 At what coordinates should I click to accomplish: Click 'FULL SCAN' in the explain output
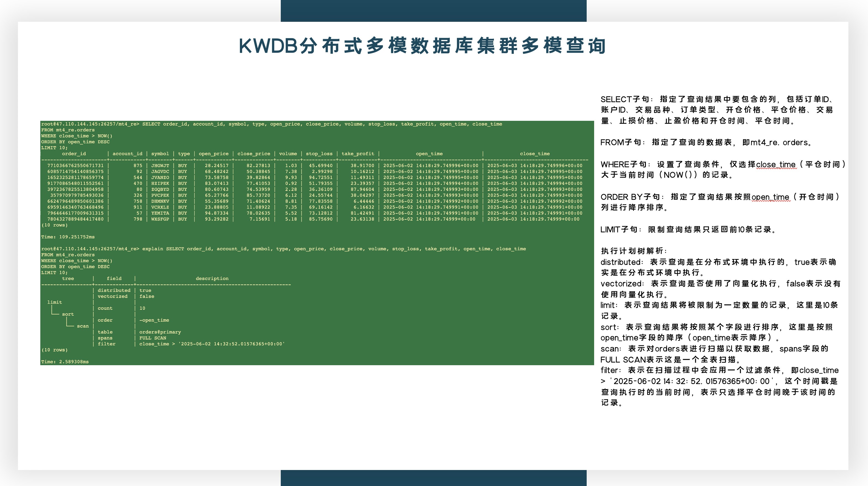153,338
